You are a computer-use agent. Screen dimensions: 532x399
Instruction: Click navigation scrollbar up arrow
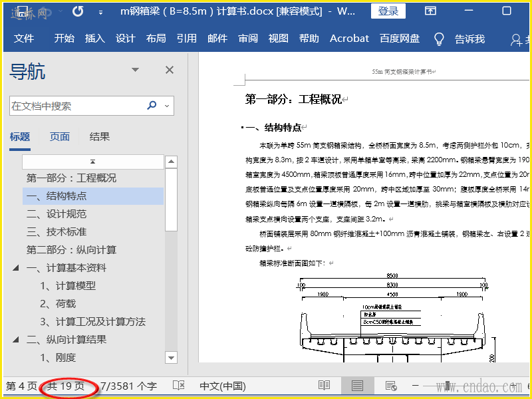[x=171, y=162]
